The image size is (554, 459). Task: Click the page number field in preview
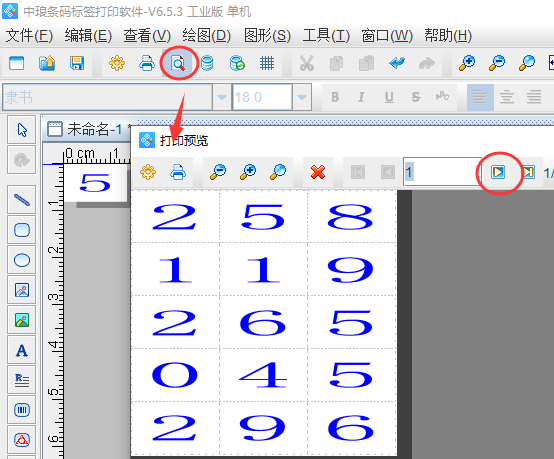pyautogui.click(x=443, y=172)
